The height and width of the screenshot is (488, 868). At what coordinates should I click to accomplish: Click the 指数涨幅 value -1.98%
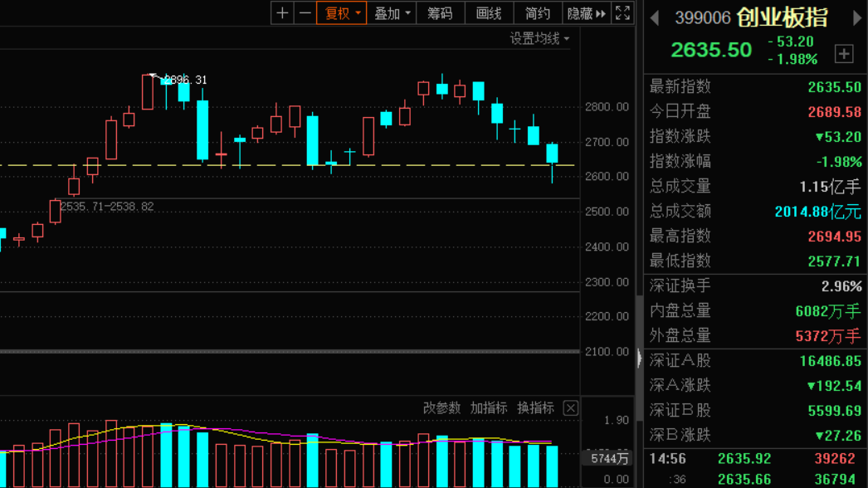click(x=839, y=162)
